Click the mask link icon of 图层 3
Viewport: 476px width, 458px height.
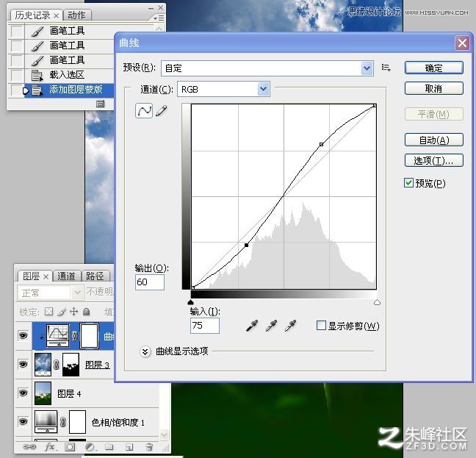click(57, 365)
